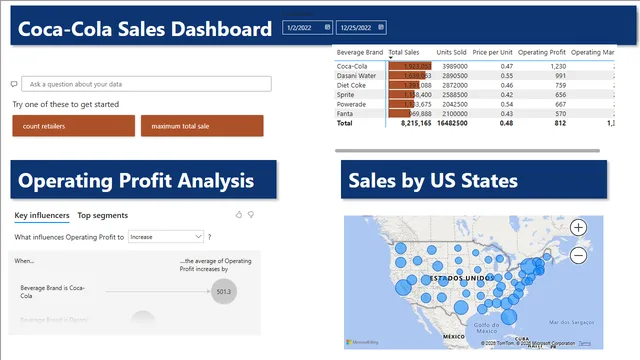
Task: Focus the Ask a question input box
Action: tap(147, 84)
